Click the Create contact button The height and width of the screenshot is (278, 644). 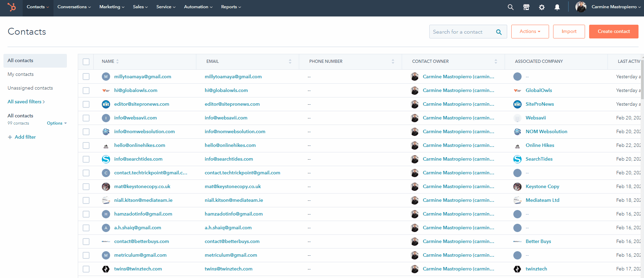point(613,32)
